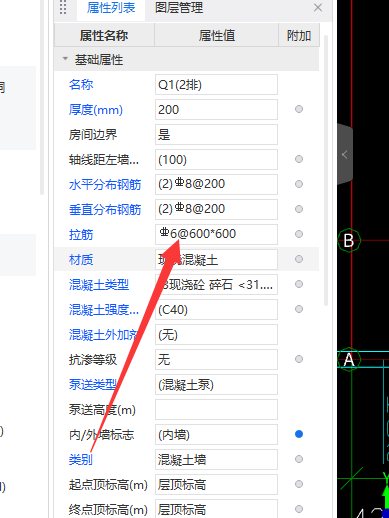
Task: Open the 混凝土强度 value (C40)
Action: pos(216,309)
